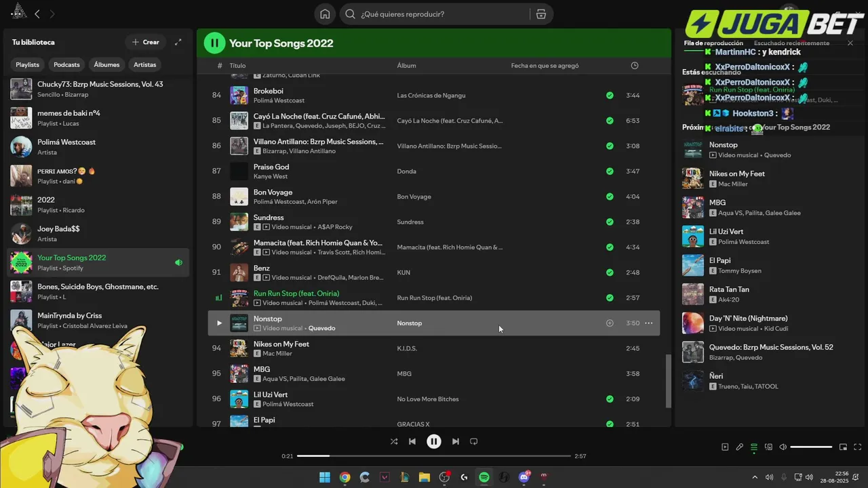Open the '2022' playlist by Ricardo

coord(98,205)
